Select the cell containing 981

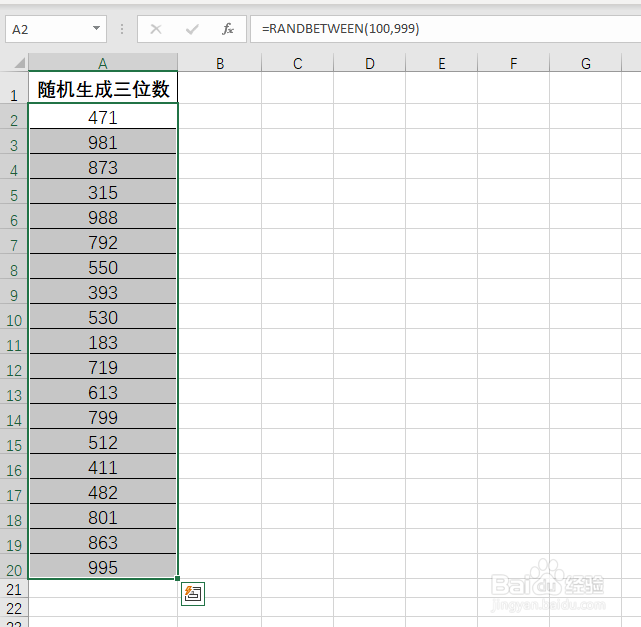tap(103, 141)
